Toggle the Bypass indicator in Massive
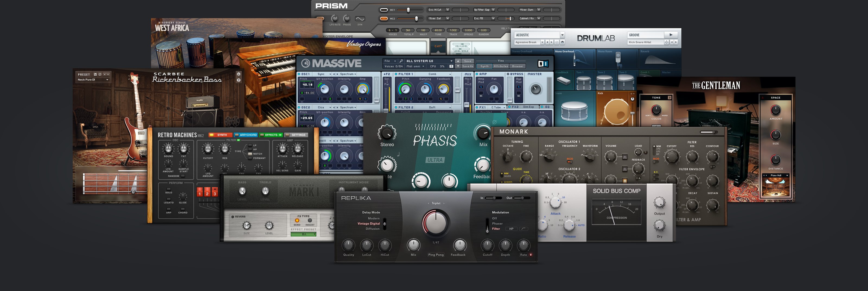 tap(508, 74)
